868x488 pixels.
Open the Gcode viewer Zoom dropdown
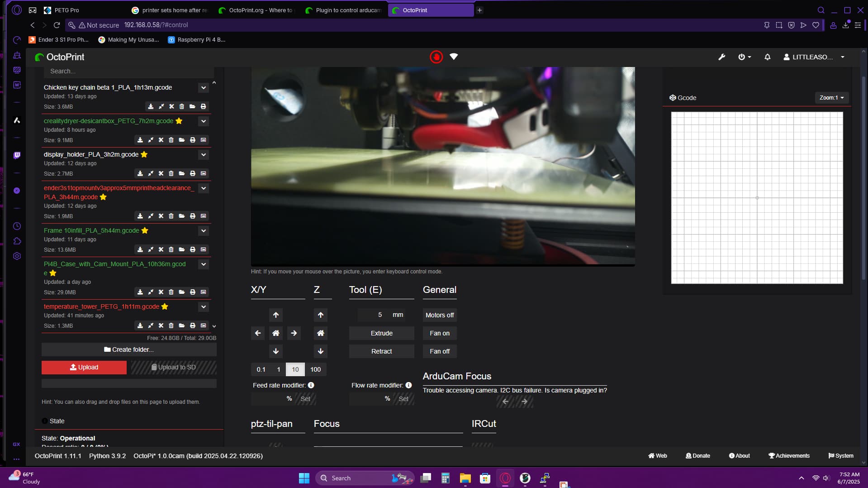point(831,98)
